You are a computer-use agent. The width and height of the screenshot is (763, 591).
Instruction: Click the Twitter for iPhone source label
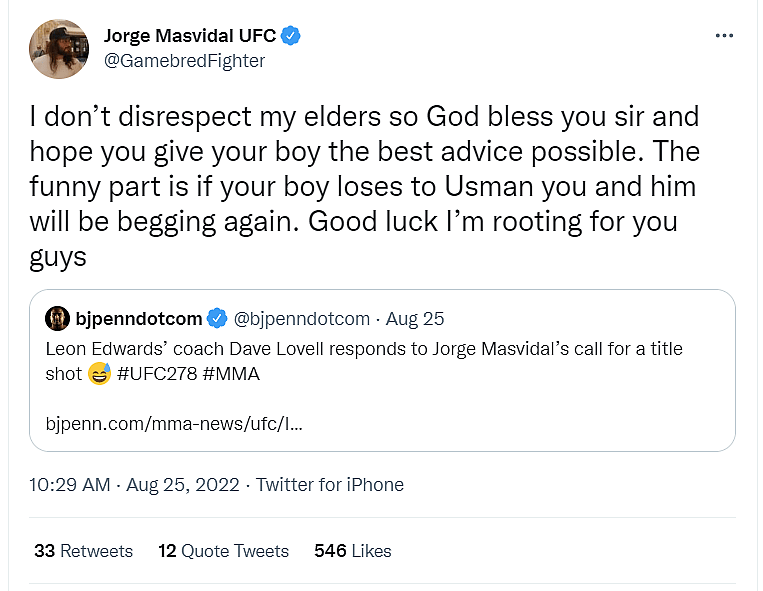tap(330, 485)
